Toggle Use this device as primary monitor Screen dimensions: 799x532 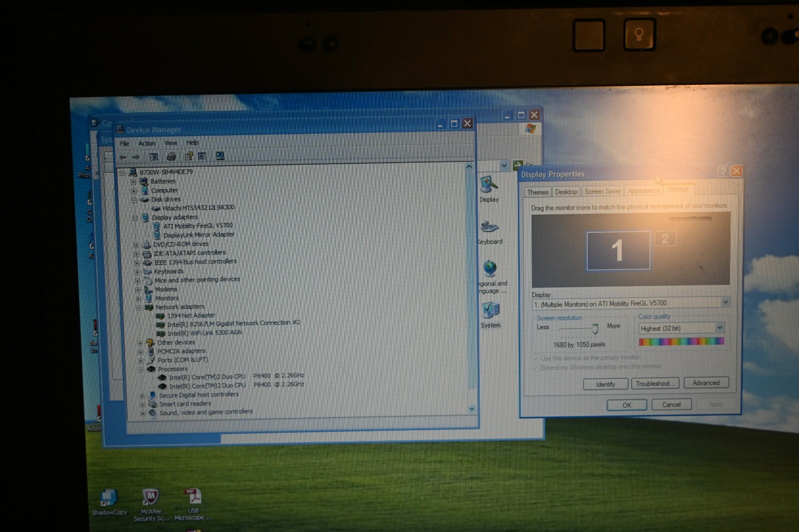(536, 358)
